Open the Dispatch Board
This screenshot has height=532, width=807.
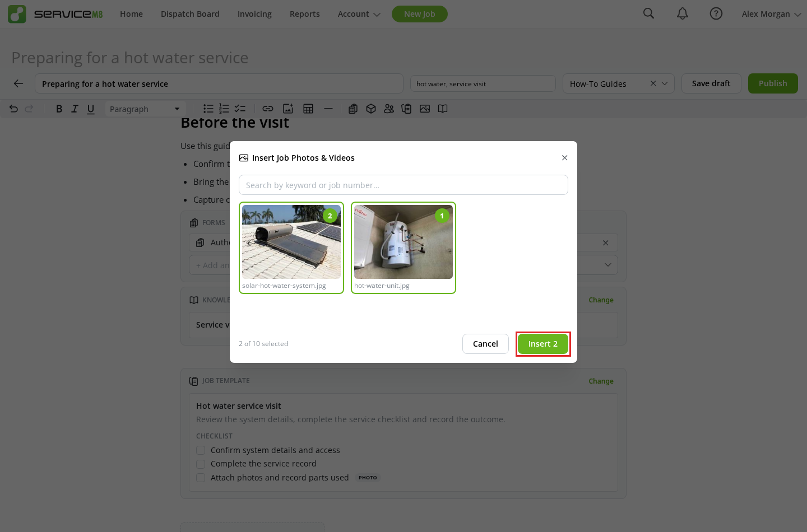(x=190, y=14)
